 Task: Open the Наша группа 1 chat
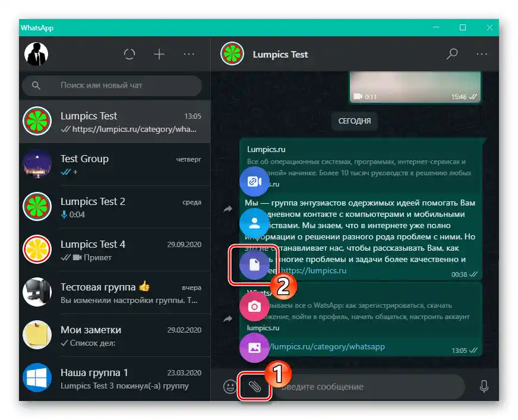115,378
